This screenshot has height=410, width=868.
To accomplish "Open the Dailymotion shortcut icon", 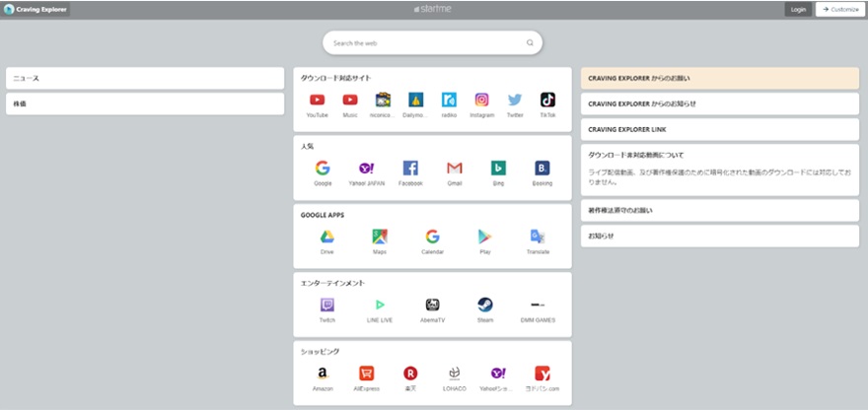I will 415,100.
